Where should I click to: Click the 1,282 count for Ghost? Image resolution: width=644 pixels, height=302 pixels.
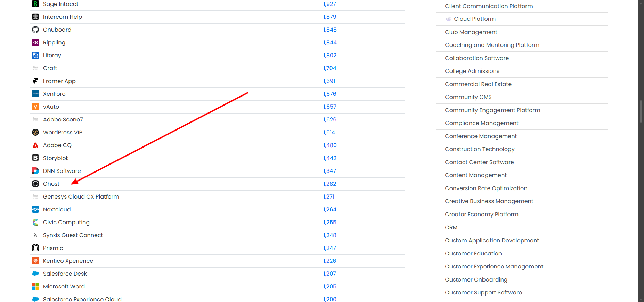(x=329, y=184)
